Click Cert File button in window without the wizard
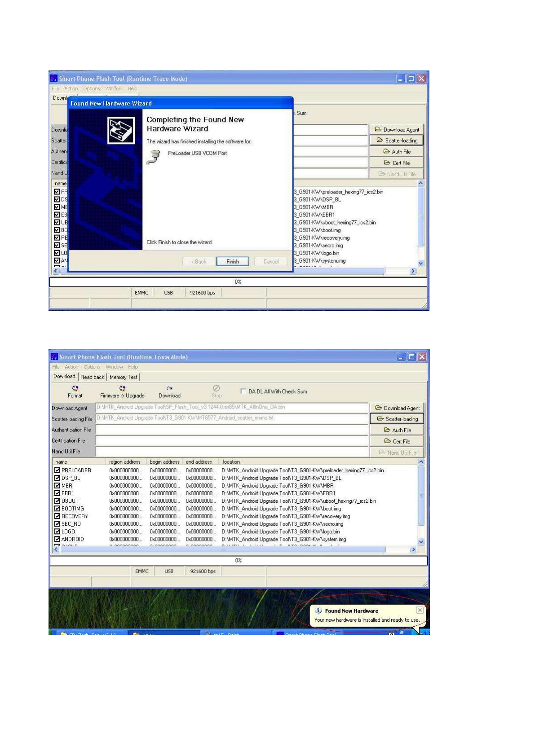This screenshot has height=756, width=535. tap(397, 441)
